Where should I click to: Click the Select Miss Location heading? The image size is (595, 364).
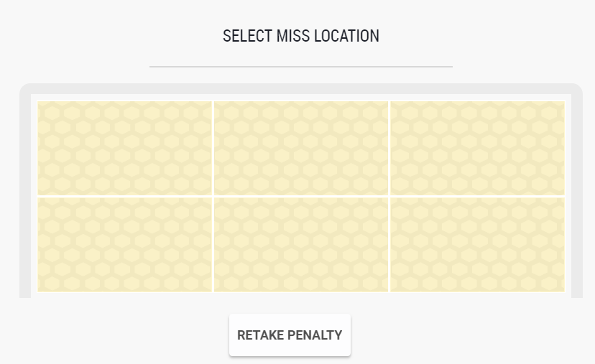tap(300, 36)
